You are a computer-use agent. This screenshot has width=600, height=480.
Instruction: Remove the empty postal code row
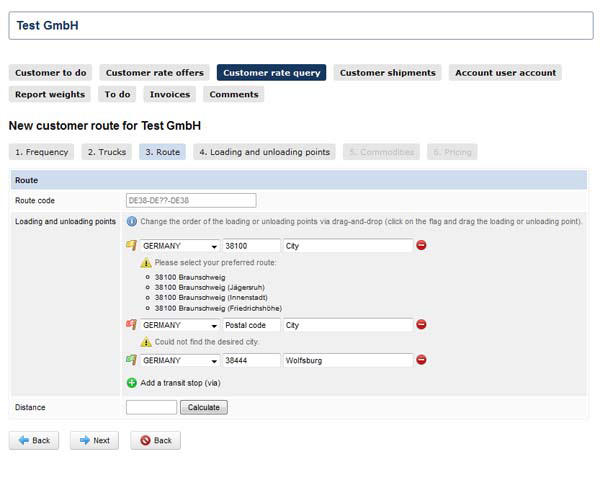click(x=421, y=325)
